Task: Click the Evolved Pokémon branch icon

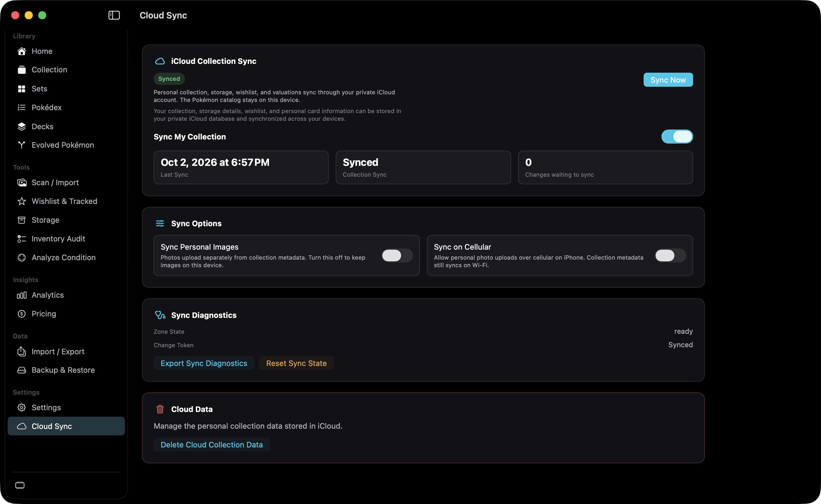Action: click(x=22, y=145)
